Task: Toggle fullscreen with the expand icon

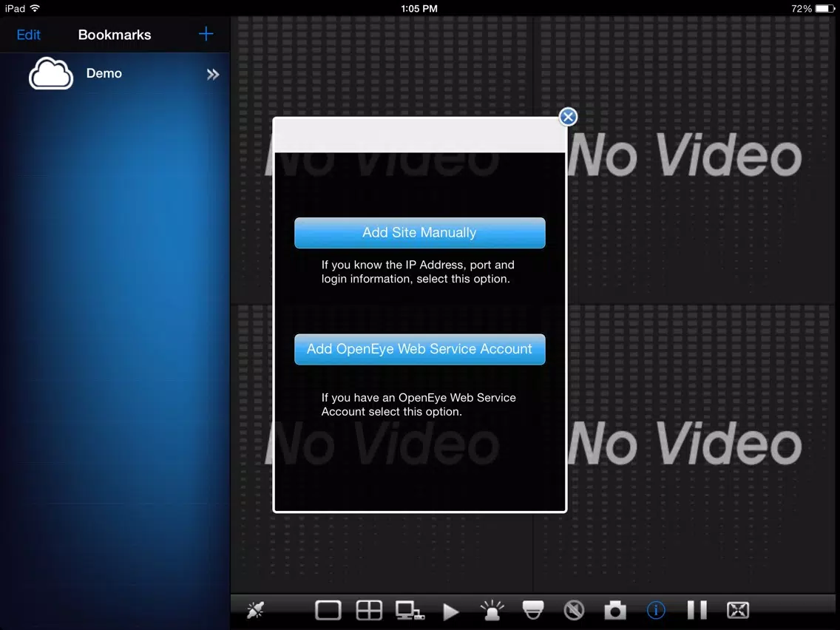Action: (x=738, y=609)
